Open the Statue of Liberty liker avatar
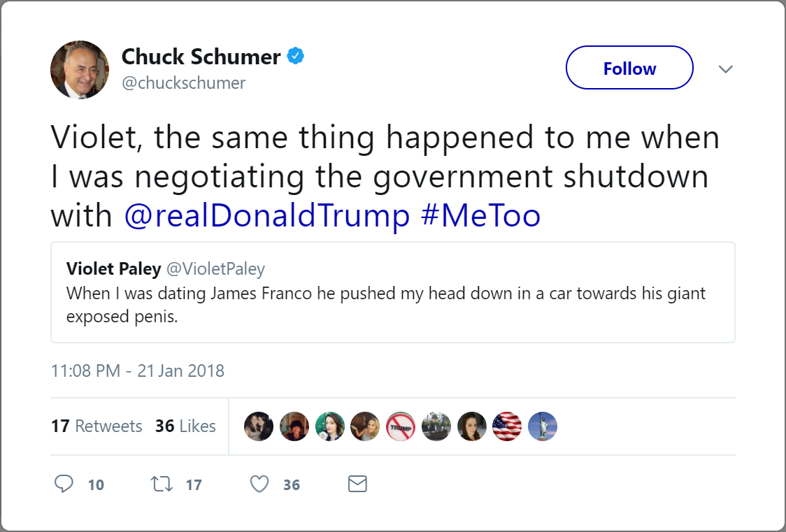786x532 pixels. coord(543,426)
